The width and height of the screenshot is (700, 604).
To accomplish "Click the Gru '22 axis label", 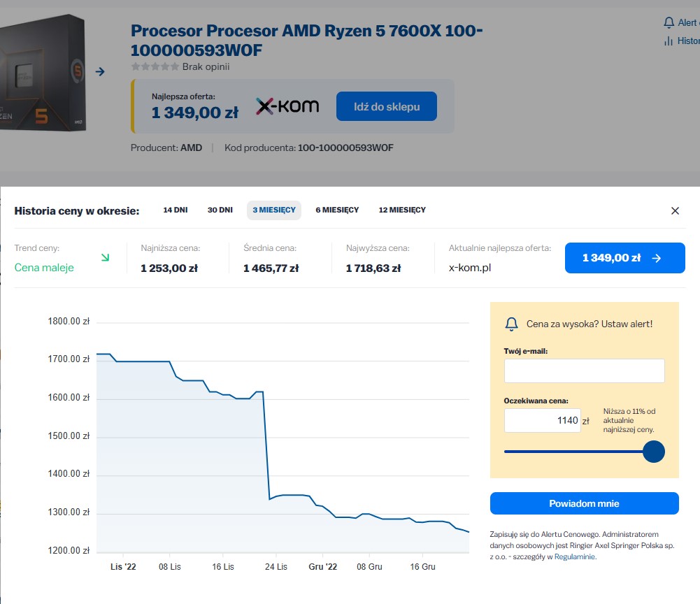I will [323, 566].
